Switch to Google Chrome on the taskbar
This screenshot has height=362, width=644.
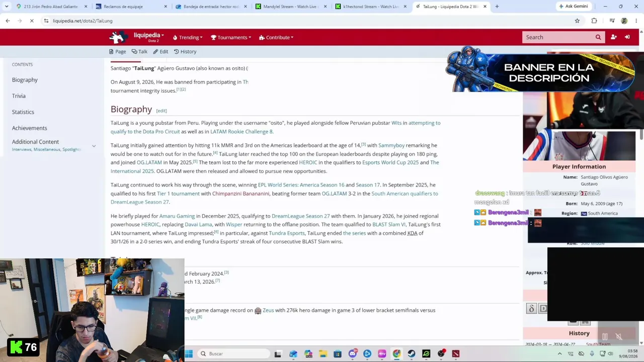click(397, 353)
